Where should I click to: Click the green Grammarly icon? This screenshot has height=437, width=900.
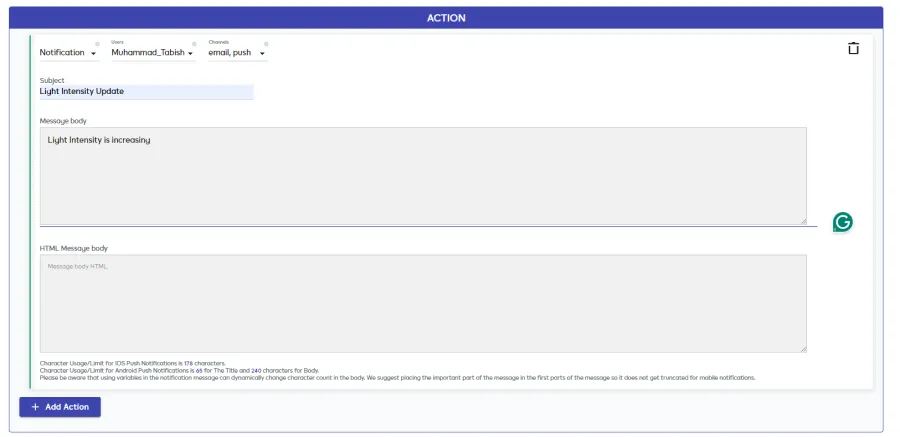843,222
